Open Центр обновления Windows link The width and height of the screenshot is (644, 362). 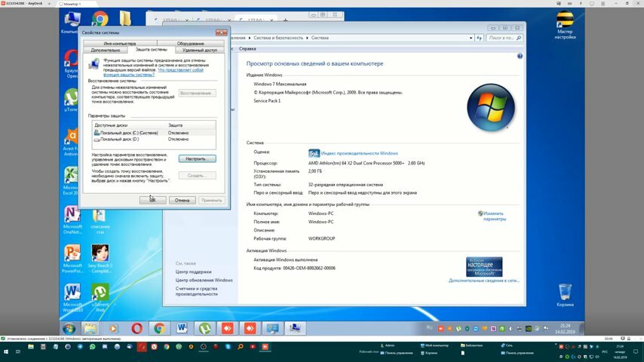coord(204,281)
